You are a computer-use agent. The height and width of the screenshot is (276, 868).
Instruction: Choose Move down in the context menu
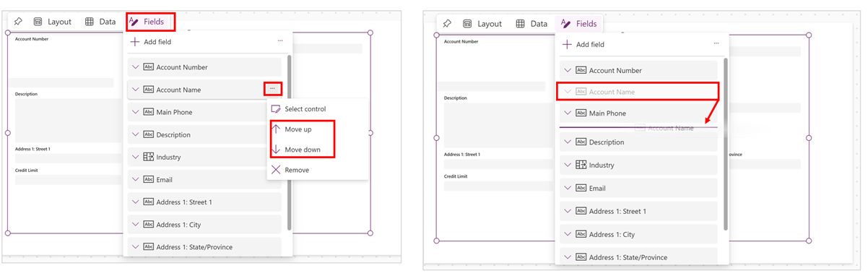303,150
